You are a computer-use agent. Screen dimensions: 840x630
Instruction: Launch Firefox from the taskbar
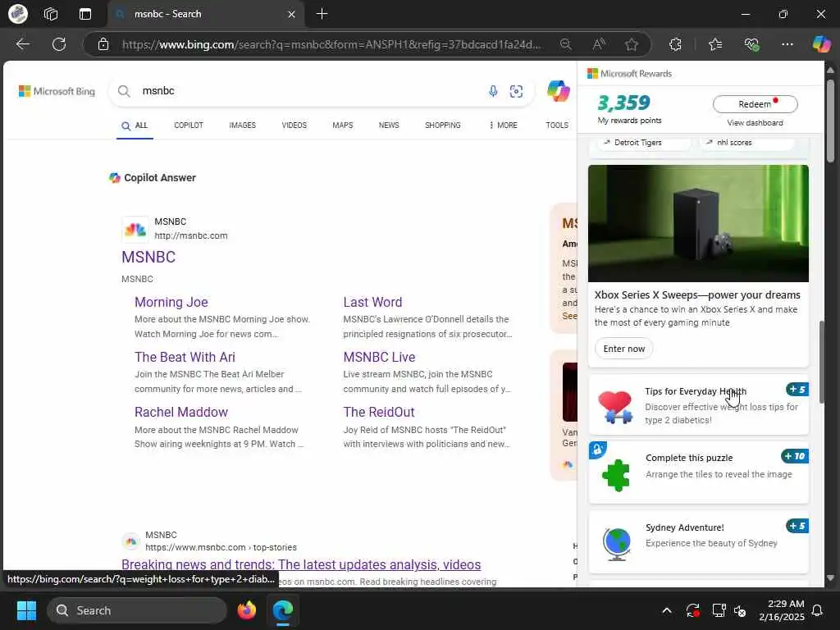pyautogui.click(x=246, y=610)
